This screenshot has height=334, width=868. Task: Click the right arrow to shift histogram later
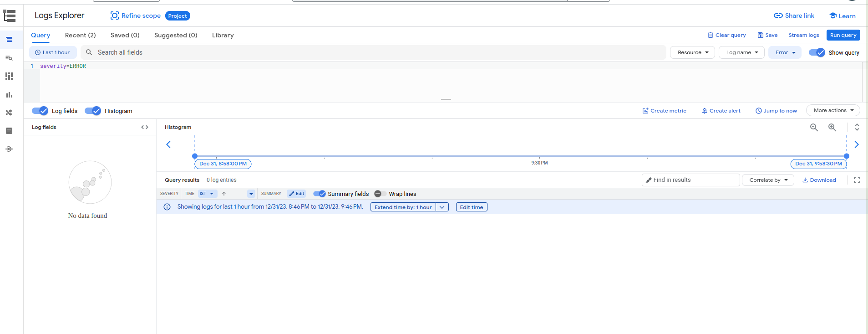(x=856, y=144)
